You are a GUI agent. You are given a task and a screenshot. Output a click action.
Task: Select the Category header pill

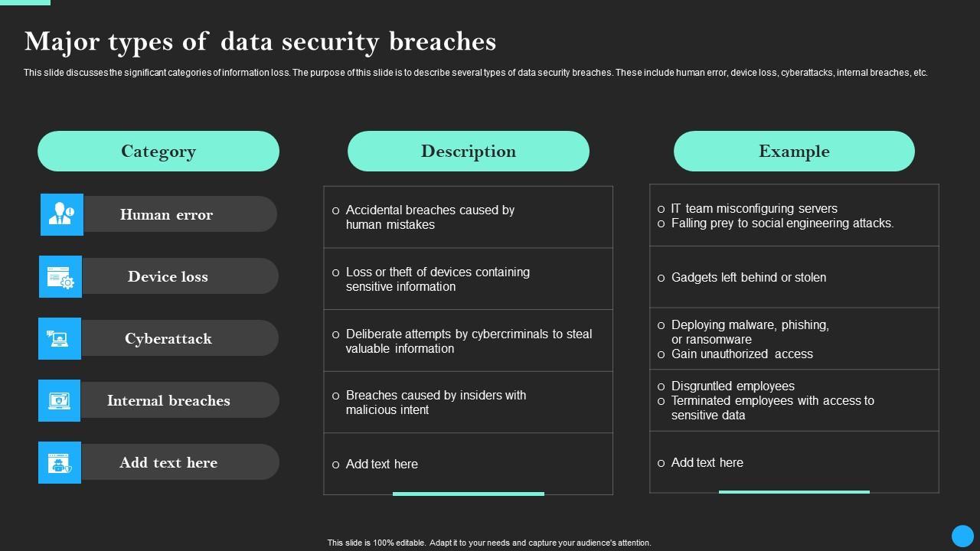pos(158,151)
